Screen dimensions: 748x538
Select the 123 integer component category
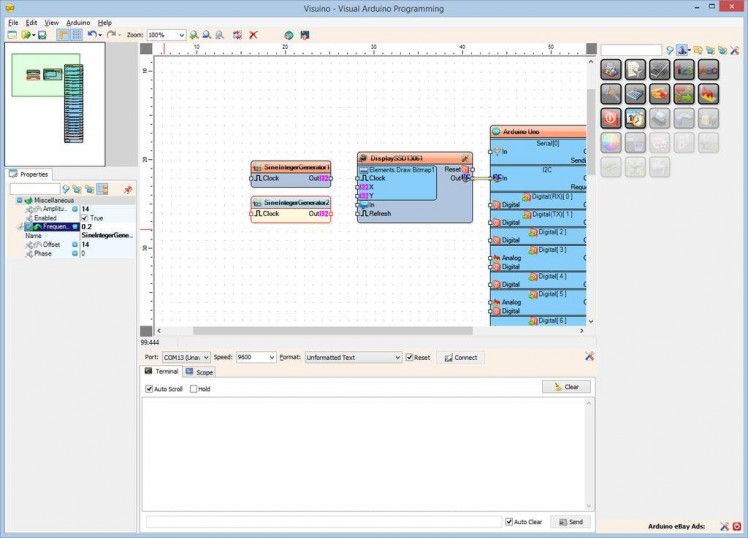[684, 69]
